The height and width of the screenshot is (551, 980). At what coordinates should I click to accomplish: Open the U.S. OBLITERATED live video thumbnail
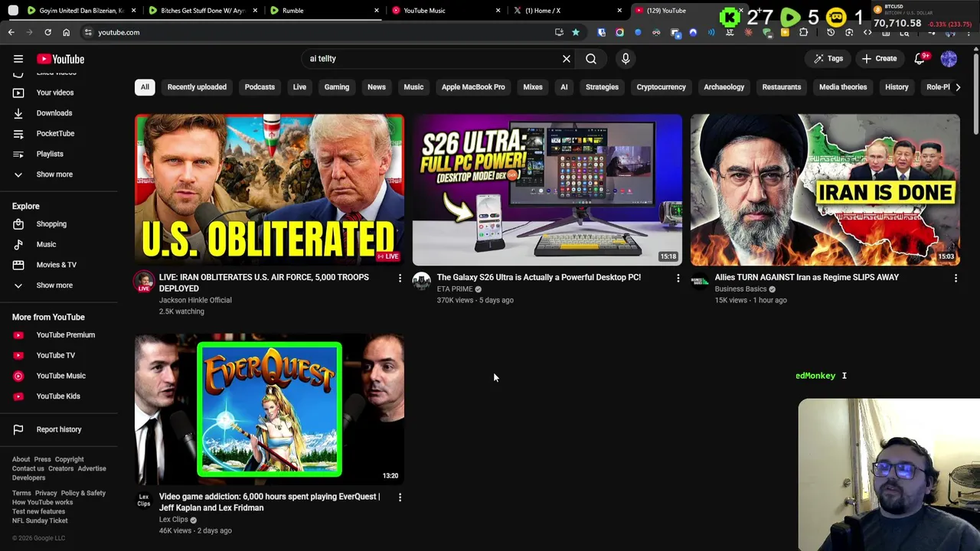point(269,190)
